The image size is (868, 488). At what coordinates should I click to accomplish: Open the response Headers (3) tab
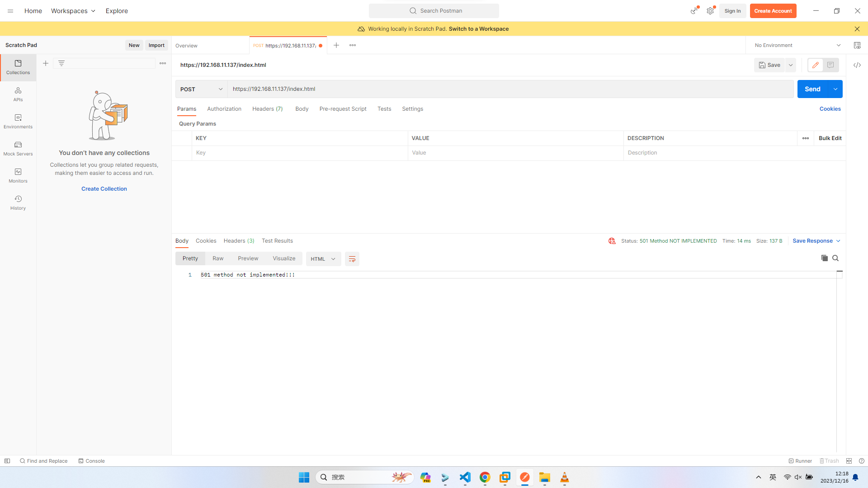239,241
